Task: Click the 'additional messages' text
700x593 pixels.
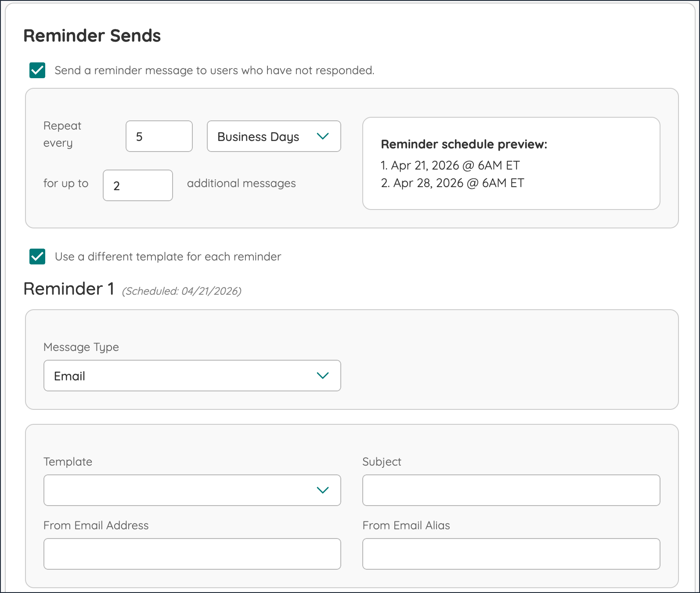Action: [x=242, y=183]
